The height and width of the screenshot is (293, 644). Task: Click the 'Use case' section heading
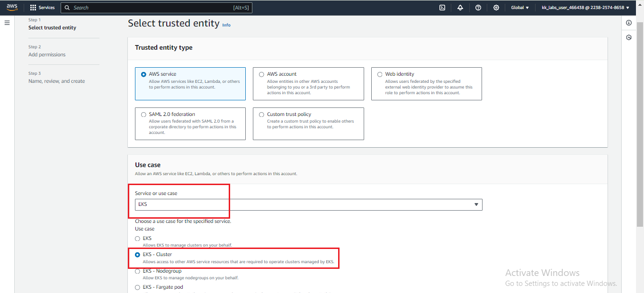click(148, 165)
